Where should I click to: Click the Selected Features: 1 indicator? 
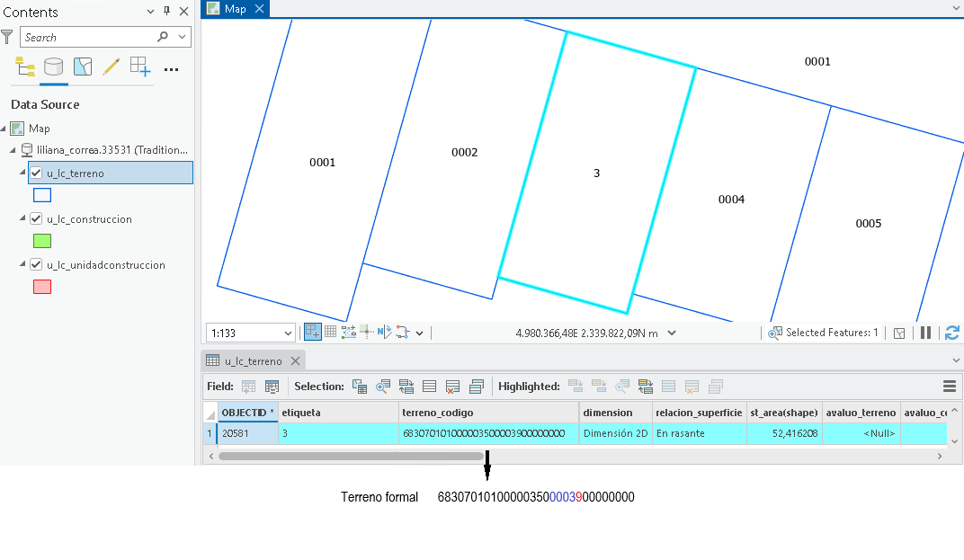coord(823,333)
